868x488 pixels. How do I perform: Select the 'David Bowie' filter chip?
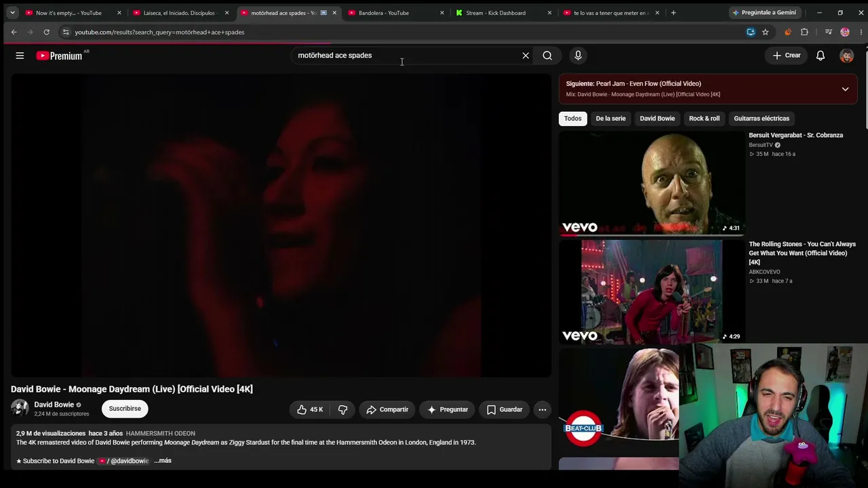tap(657, 119)
